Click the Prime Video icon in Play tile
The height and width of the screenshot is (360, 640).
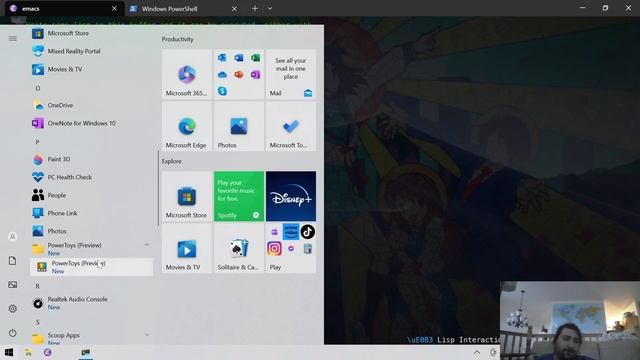point(291,232)
